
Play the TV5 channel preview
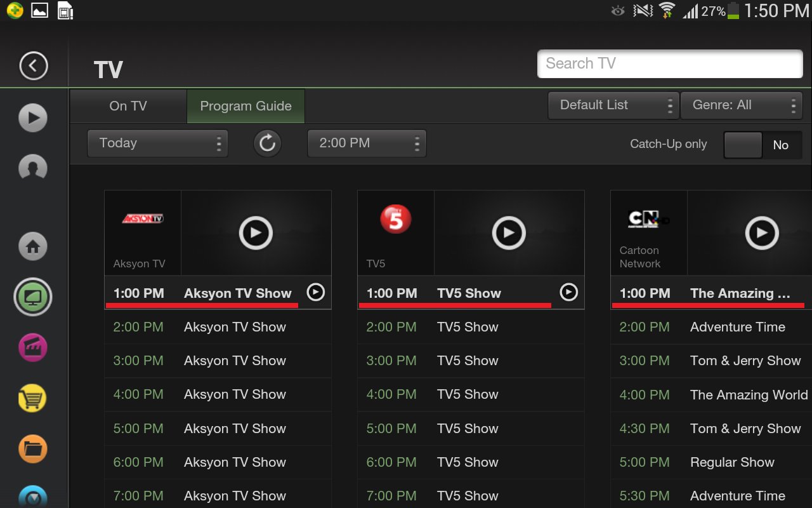508,232
